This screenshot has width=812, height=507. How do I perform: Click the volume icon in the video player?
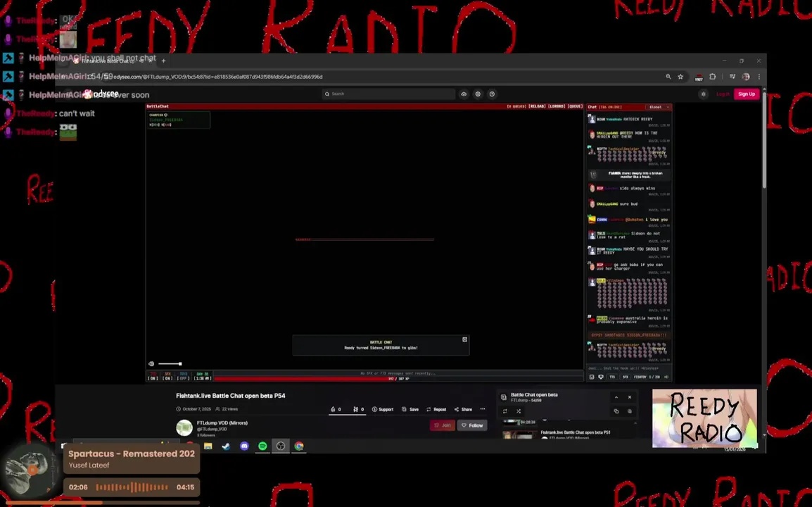pos(151,364)
